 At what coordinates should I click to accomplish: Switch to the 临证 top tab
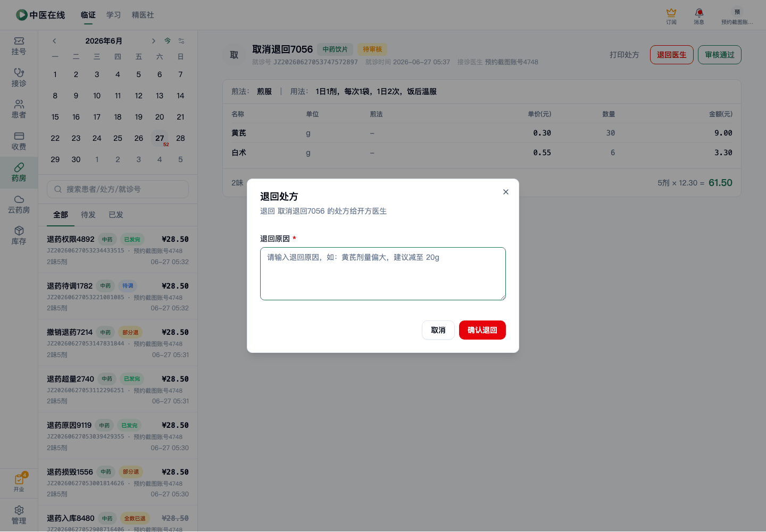[x=88, y=15]
